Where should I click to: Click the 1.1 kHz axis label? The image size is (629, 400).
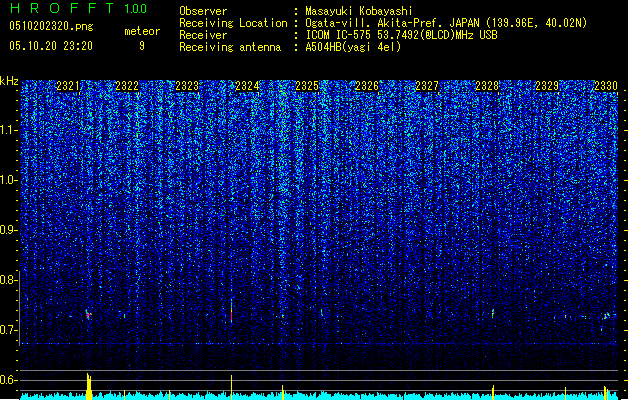8,130
